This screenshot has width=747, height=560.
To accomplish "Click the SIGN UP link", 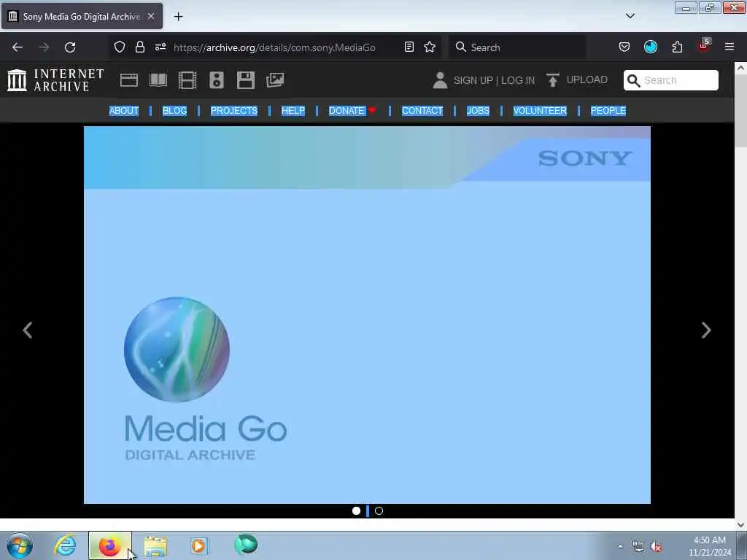I will click(x=473, y=80).
